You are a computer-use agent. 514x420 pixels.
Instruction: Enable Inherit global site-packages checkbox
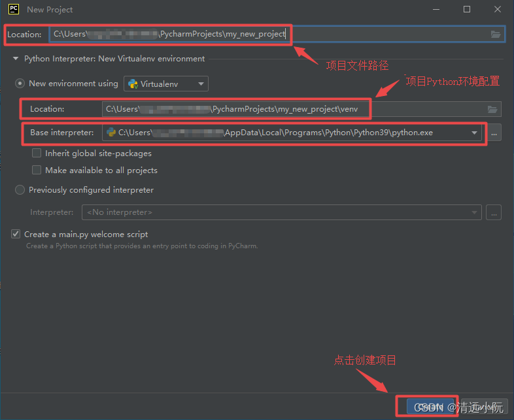point(37,153)
